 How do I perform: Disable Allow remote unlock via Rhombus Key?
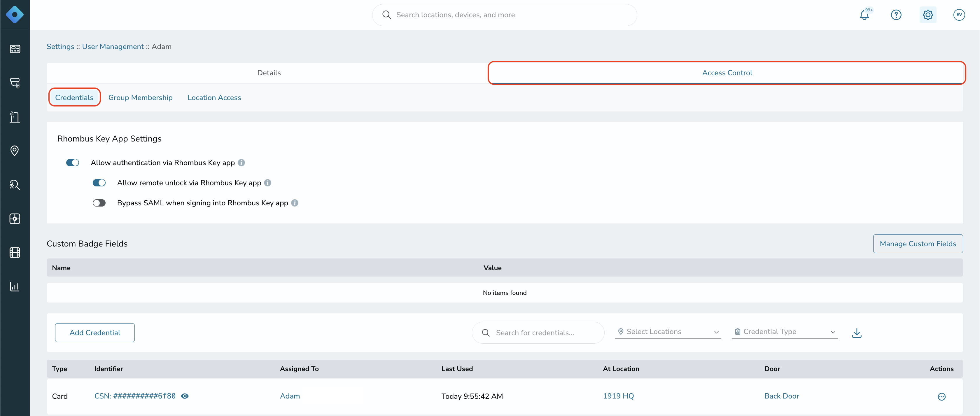pos(99,183)
